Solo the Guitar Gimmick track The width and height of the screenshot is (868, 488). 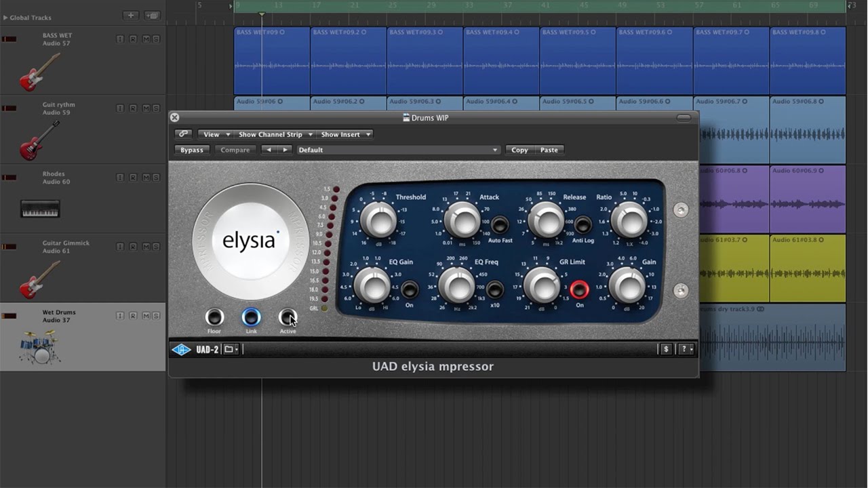(156, 247)
